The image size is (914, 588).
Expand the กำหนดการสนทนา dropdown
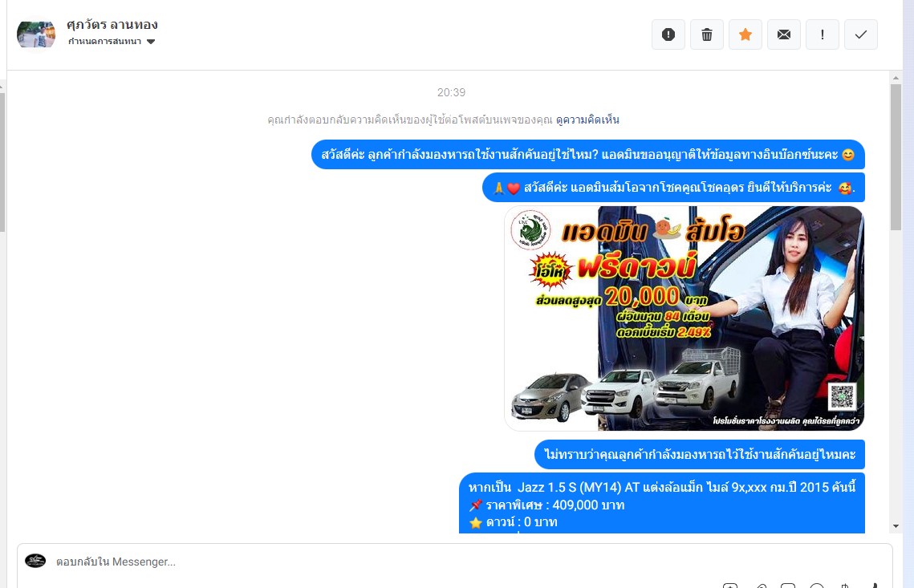[112, 42]
